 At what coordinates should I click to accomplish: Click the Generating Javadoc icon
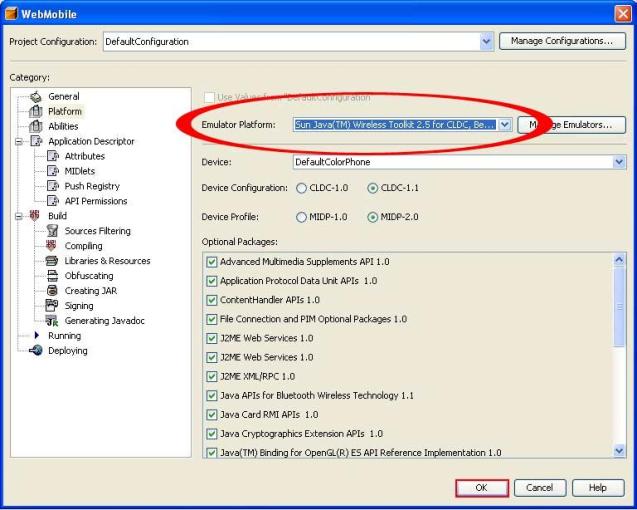(x=52, y=321)
